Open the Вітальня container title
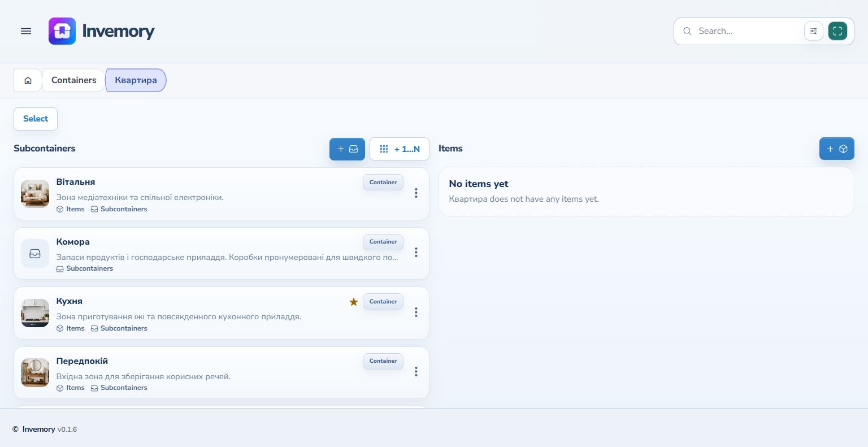Viewport: 868px width, 447px height. coord(76,182)
